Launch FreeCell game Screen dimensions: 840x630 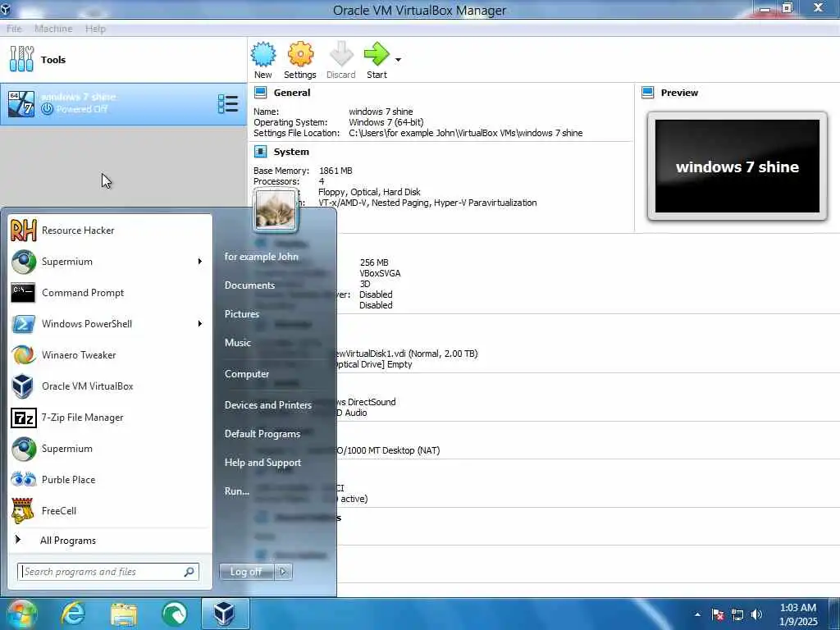[x=110, y=510]
